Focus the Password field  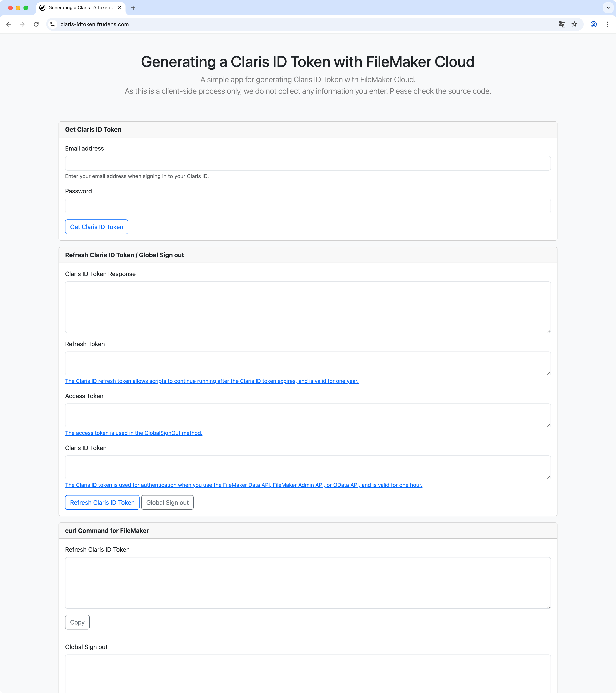click(308, 206)
